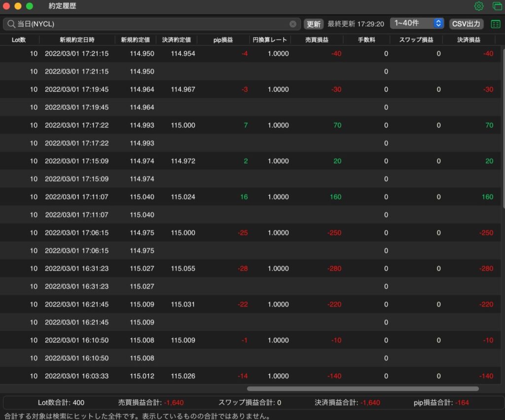The width and height of the screenshot is (505, 420).
Task: Open the 1~40件 page range dropdown
Action: 417,23
